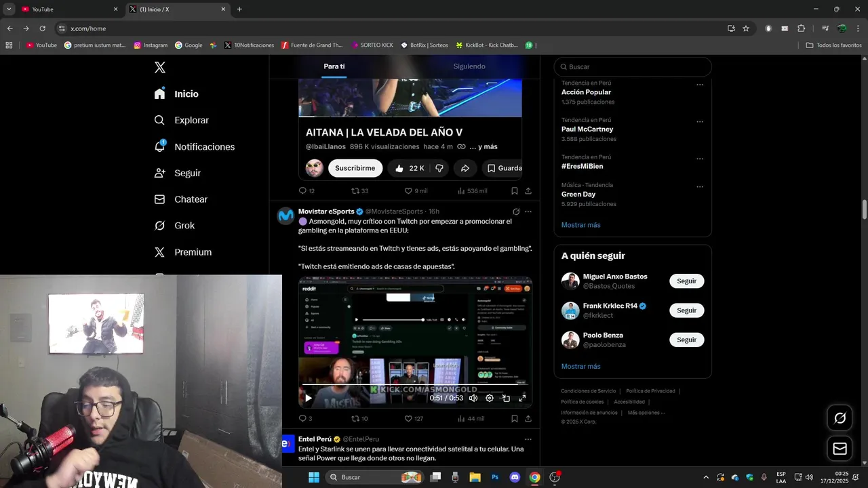Click Mostrar más under A quién seguir
The image size is (868, 488).
pos(580,367)
